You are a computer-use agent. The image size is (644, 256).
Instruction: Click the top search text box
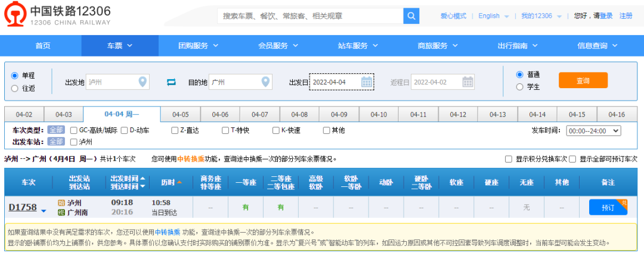click(x=310, y=16)
